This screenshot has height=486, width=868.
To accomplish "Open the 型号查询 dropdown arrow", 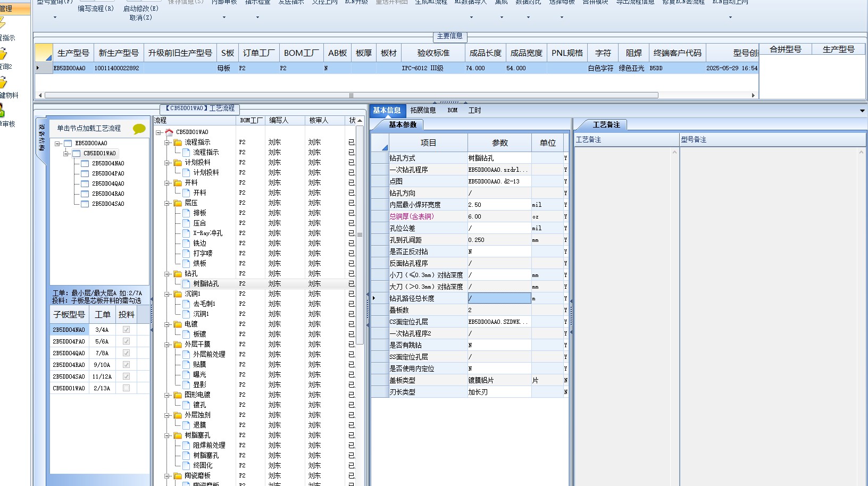I will point(55,18).
